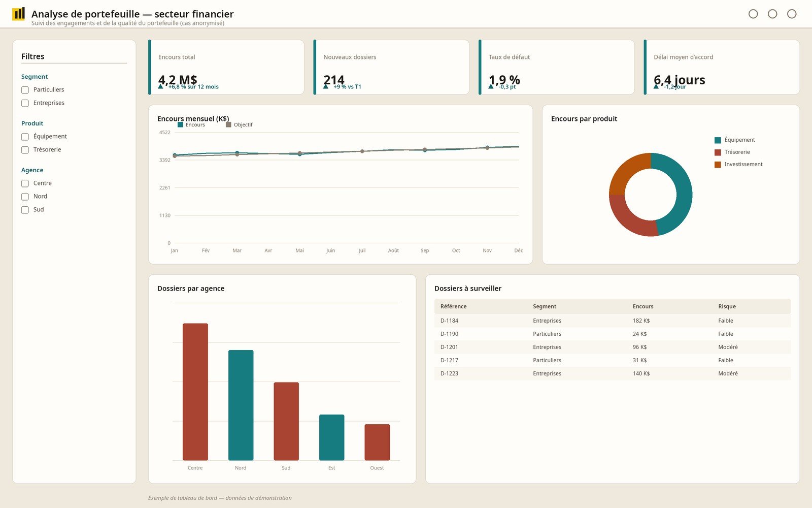812x508 pixels.
Task: Open the Délai moyen d'accord KPI card
Action: coord(722,67)
